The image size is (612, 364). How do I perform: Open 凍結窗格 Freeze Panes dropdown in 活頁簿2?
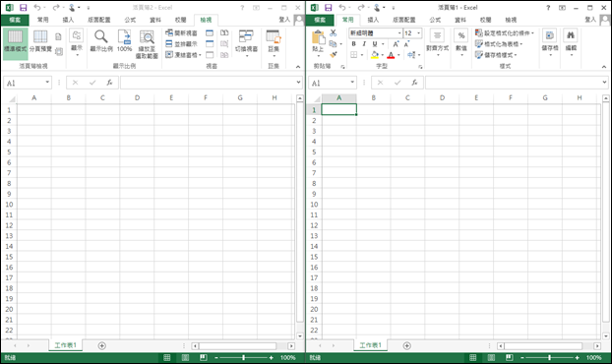(183, 55)
